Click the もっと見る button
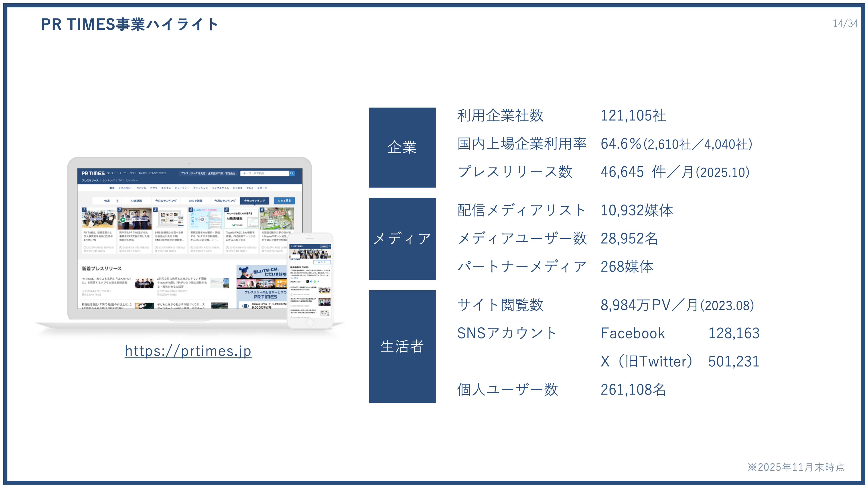This screenshot has width=868, height=488. coord(284,201)
